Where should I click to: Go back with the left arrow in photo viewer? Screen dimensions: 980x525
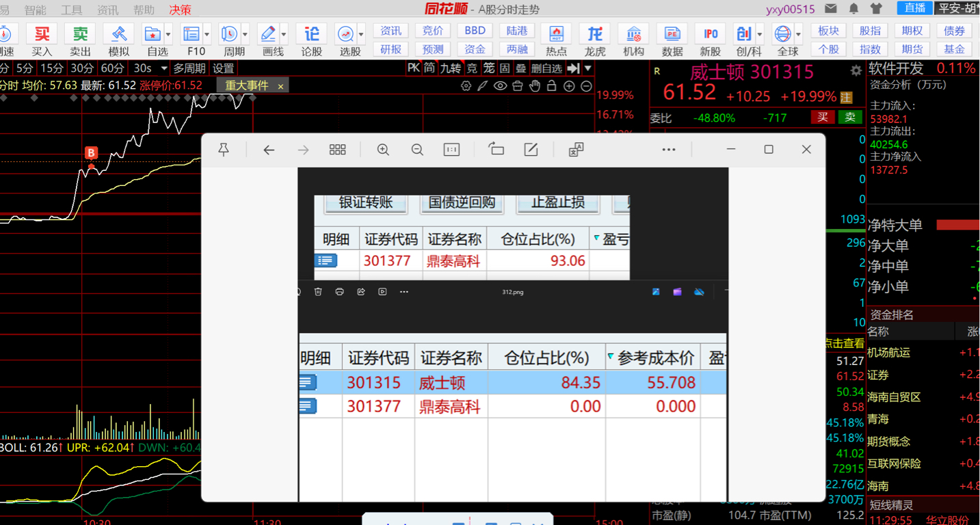point(269,150)
